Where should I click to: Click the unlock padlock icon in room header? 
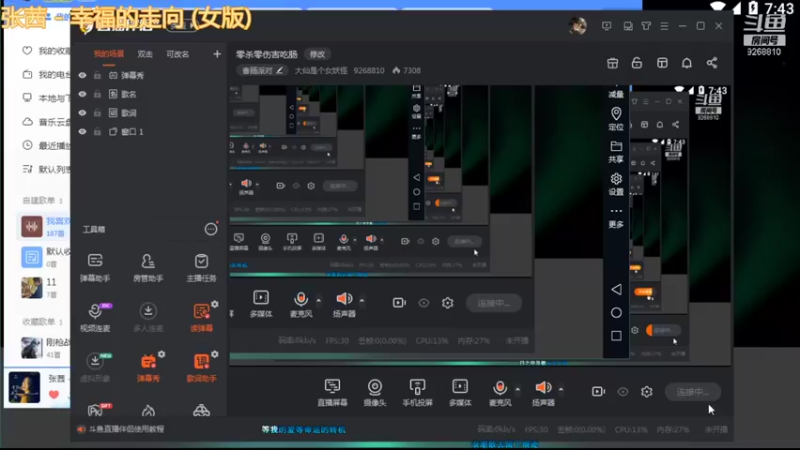click(x=637, y=63)
